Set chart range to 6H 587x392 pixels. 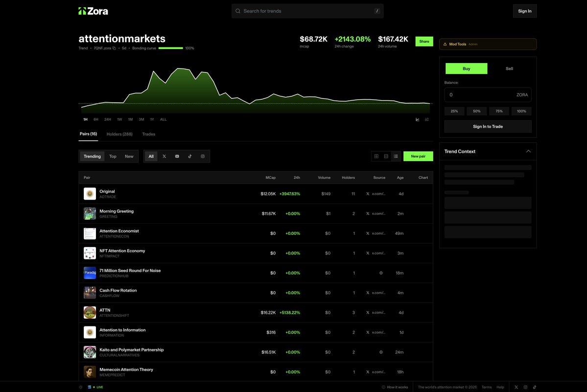tap(96, 120)
